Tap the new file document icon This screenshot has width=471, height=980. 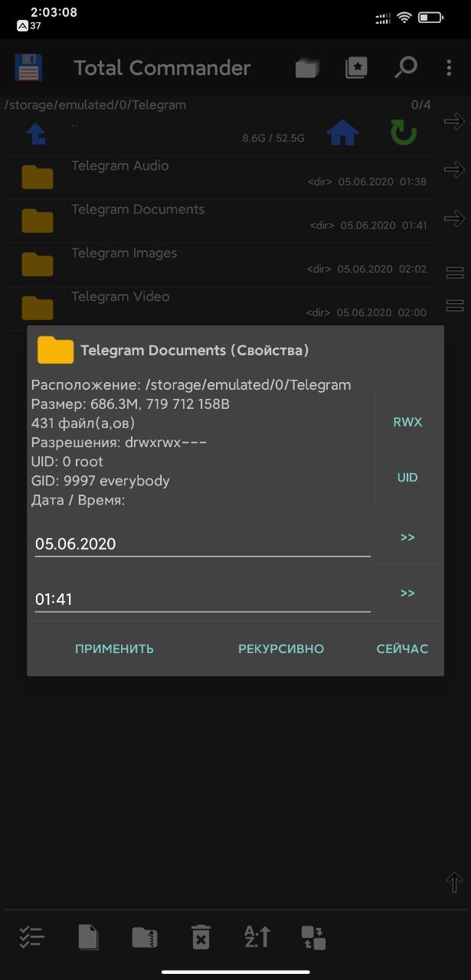[89, 937]
